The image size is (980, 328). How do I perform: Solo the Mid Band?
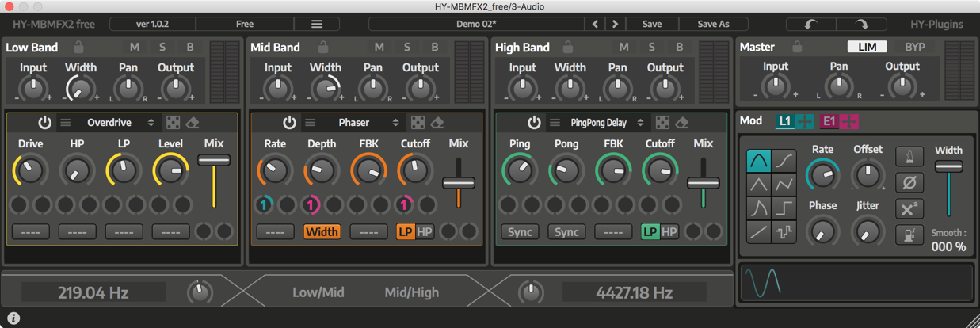point(408,48)
